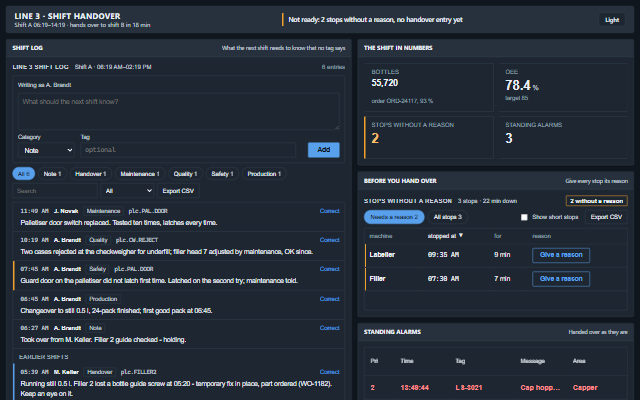Open the 'All' dropdown beside Search

click(127, 191)
